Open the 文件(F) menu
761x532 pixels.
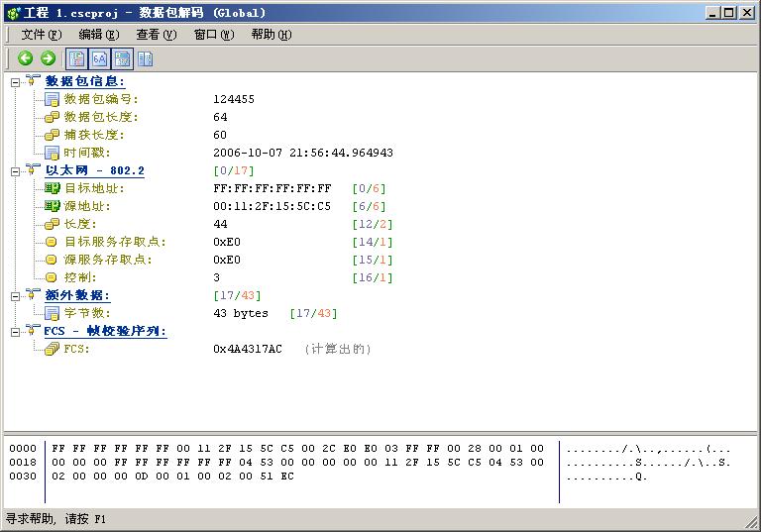(42, 35)
